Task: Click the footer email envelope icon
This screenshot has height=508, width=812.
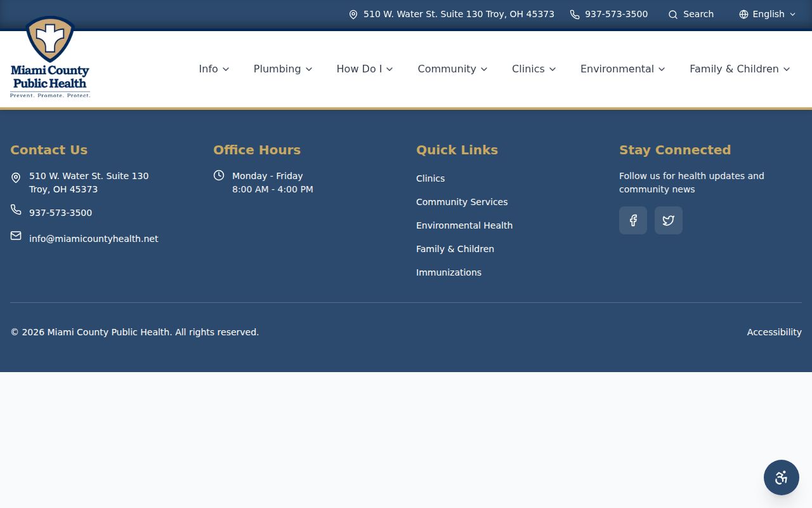Action: pos(16,236)
